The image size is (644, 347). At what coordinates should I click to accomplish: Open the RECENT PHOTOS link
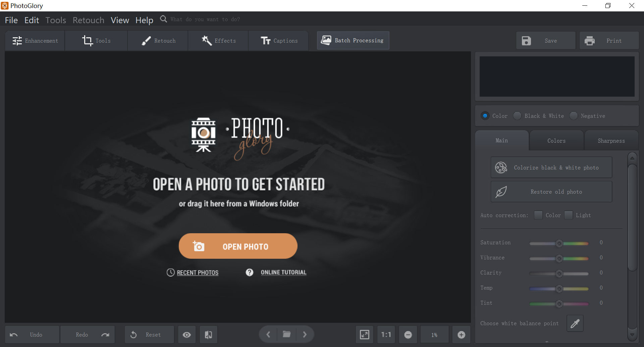pyautogui.click(x=198, y=272)
